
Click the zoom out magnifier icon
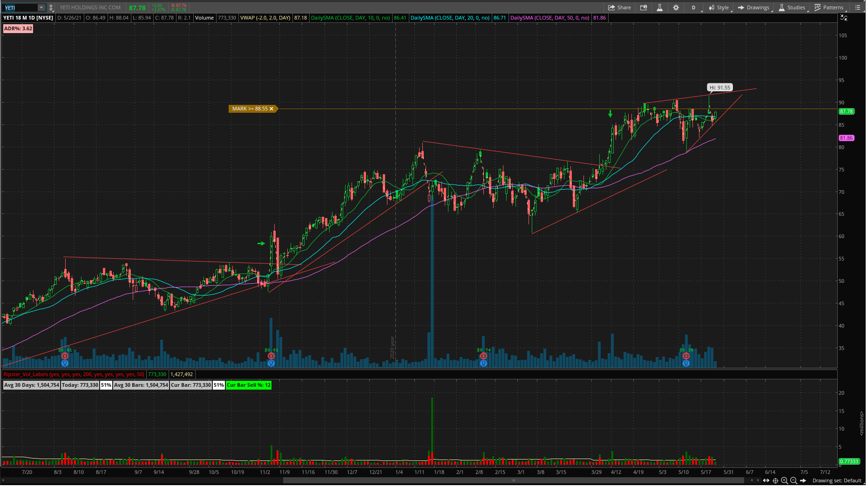(793, 480)
